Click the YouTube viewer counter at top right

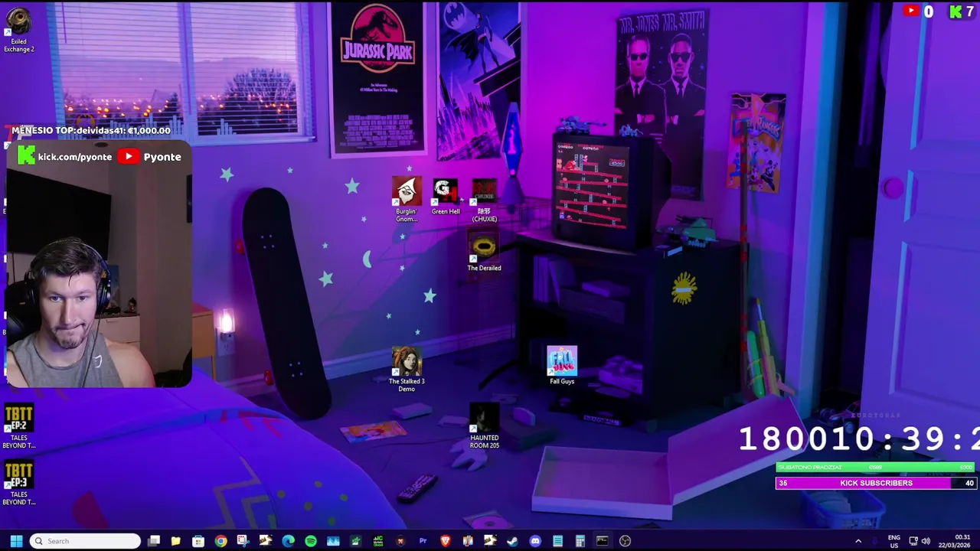(919, 11)
